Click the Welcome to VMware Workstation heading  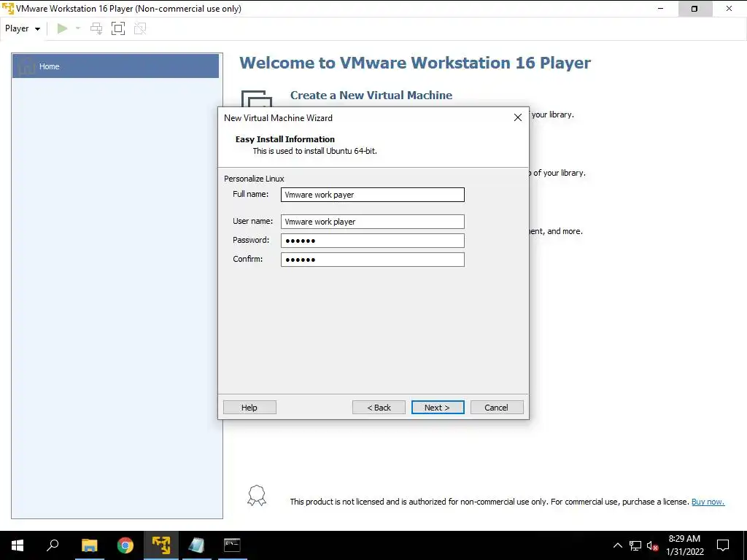pos(415,63)
